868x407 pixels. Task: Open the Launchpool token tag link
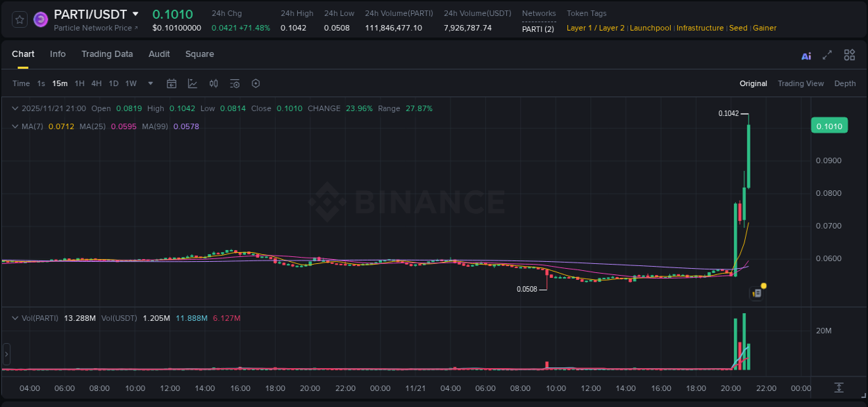tap(650, 28)
